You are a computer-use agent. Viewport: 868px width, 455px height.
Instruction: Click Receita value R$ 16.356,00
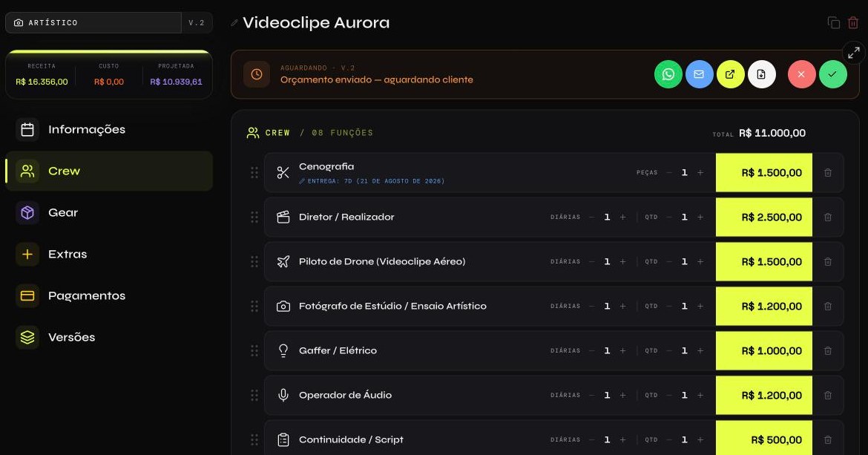(42, 82)
